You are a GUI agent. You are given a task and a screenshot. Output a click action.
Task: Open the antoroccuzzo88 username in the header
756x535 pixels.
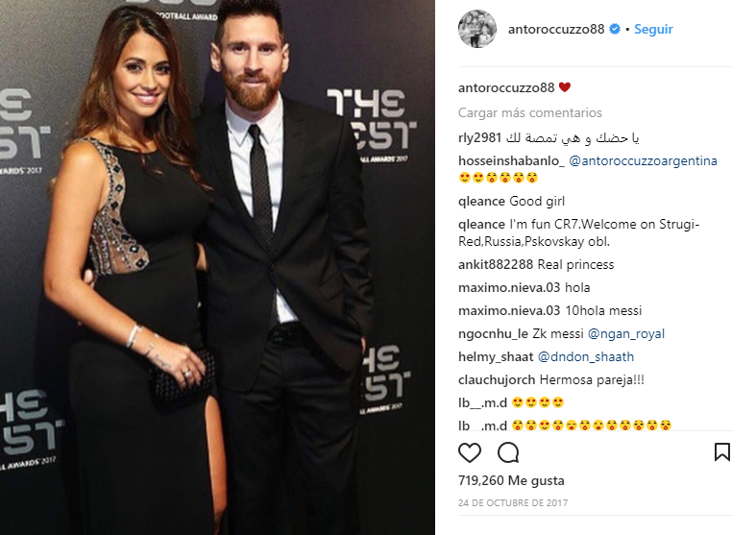pos(556,29)
